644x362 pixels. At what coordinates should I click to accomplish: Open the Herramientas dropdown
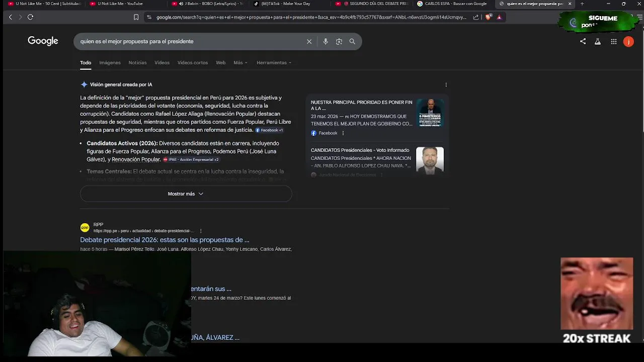(x=274, y=63)
